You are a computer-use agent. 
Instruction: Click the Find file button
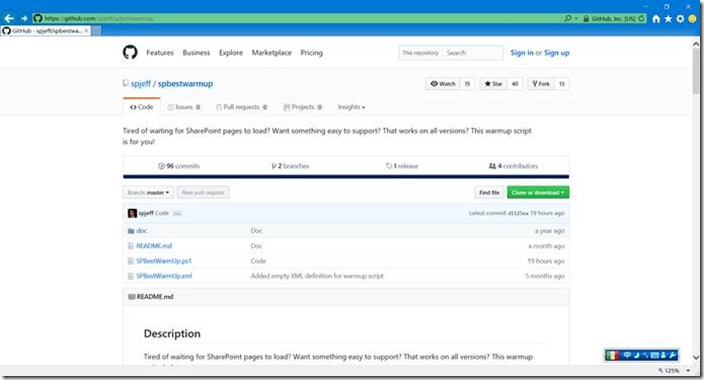click(x=489, y=192)
